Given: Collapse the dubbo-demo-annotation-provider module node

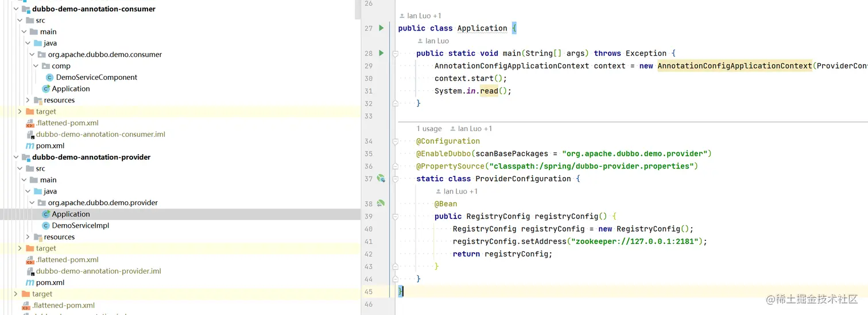Looking at the screenshot, I should (x=16, y=157).
